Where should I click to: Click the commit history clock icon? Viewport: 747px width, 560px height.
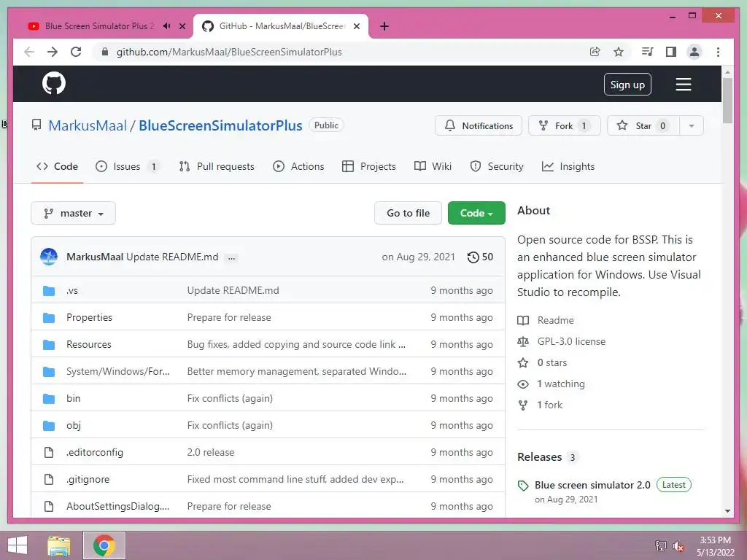[x=473, y=257]
